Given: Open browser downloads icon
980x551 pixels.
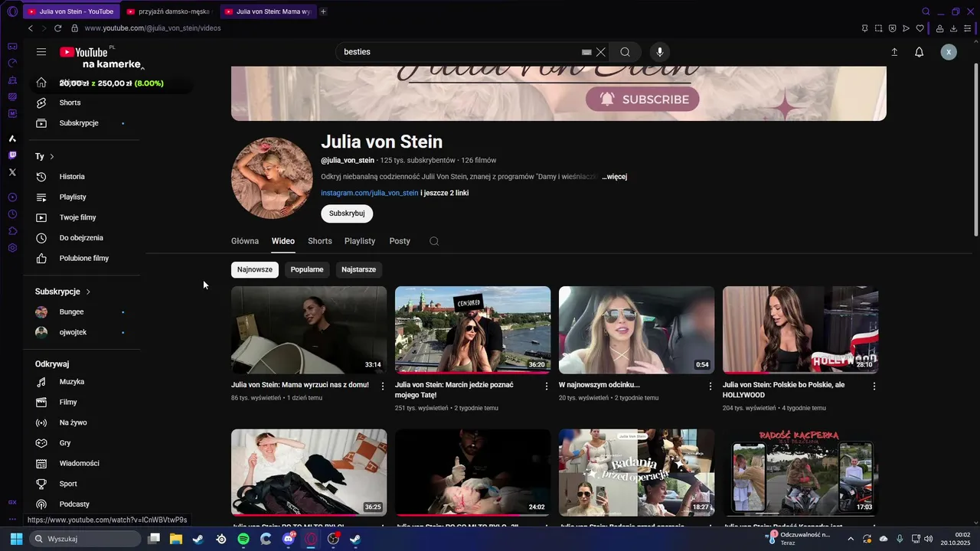Looking at the screenshot, I should point(954,28).
